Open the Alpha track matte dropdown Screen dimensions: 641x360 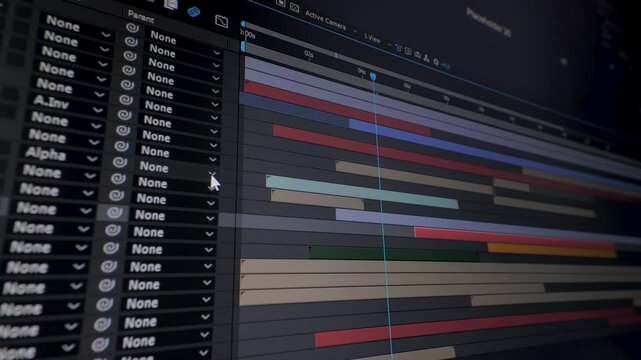(61, 155)
